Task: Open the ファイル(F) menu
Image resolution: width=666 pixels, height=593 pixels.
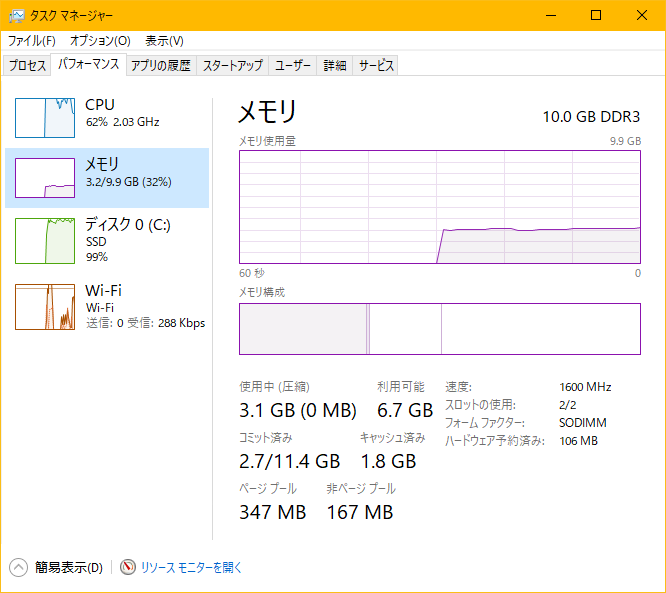Action: pyautogui.click(x=32, y=41)
